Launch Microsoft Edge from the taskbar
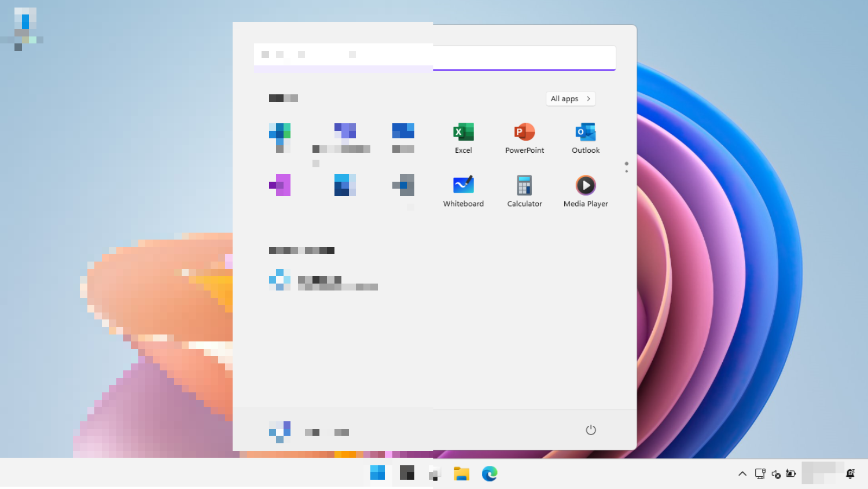This screenshot has height=489, width=868. (490, 474)
